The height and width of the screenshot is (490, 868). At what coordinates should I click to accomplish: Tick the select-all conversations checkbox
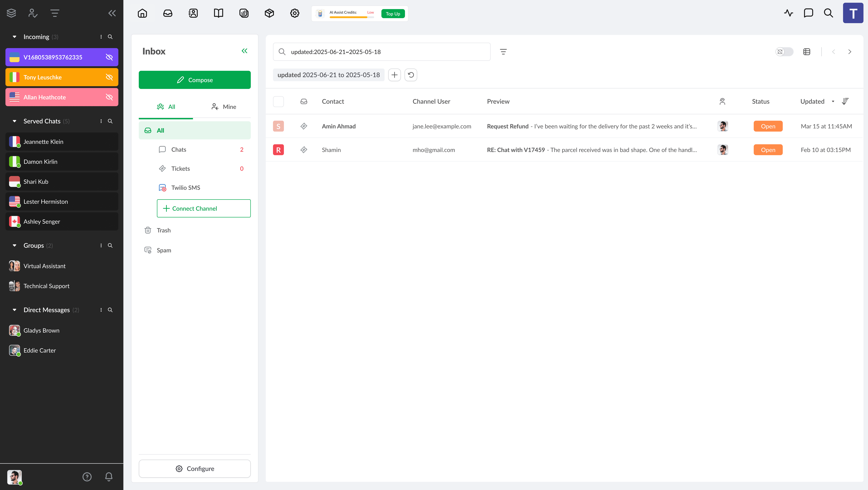[x=278, y=101]
